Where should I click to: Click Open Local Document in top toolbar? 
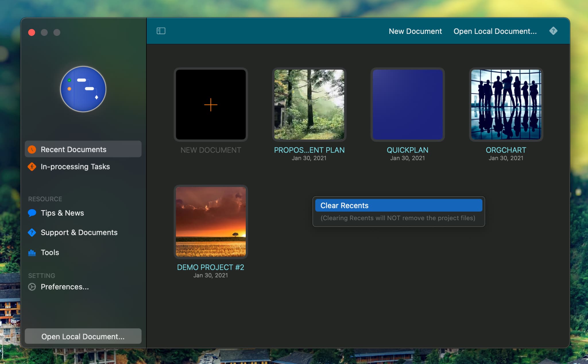pyautogui.click(x=495, y=31)
